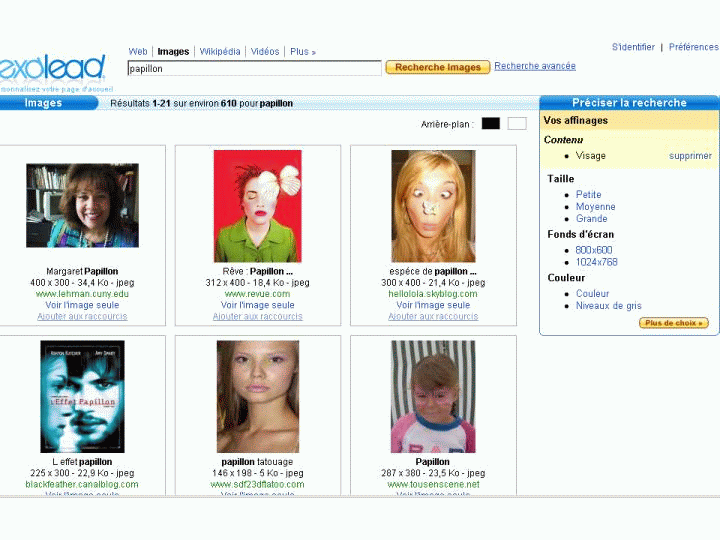Click Voir l'image seule under espéce de papillon
Viewport: 720px width, 540px height.
433,305
